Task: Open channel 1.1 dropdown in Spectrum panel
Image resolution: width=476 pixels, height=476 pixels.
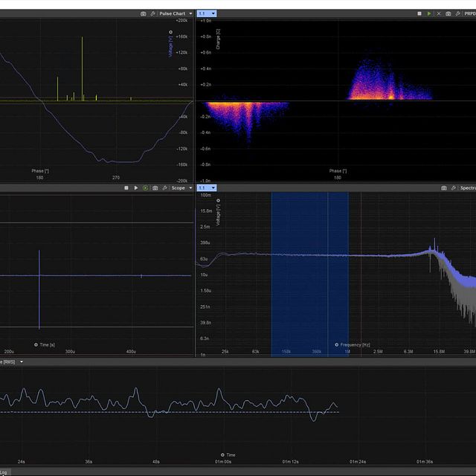Action: [x=206, y=188]
